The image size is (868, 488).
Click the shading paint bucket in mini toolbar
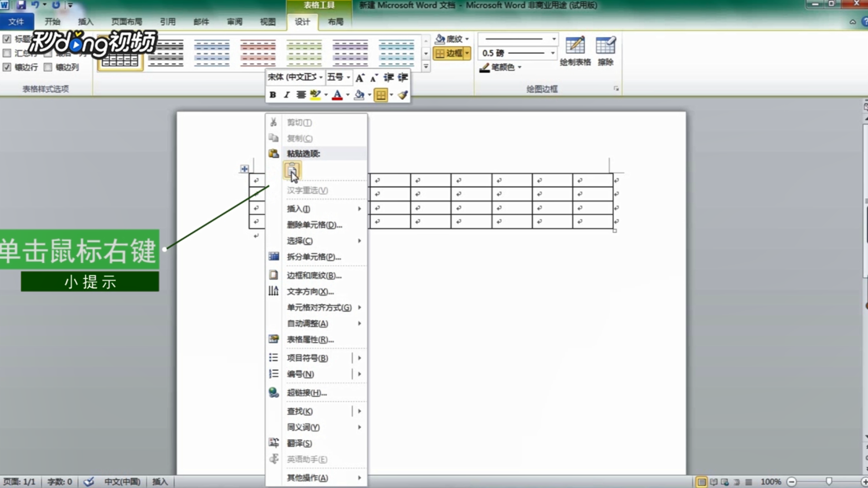click(x=359, y=95)
